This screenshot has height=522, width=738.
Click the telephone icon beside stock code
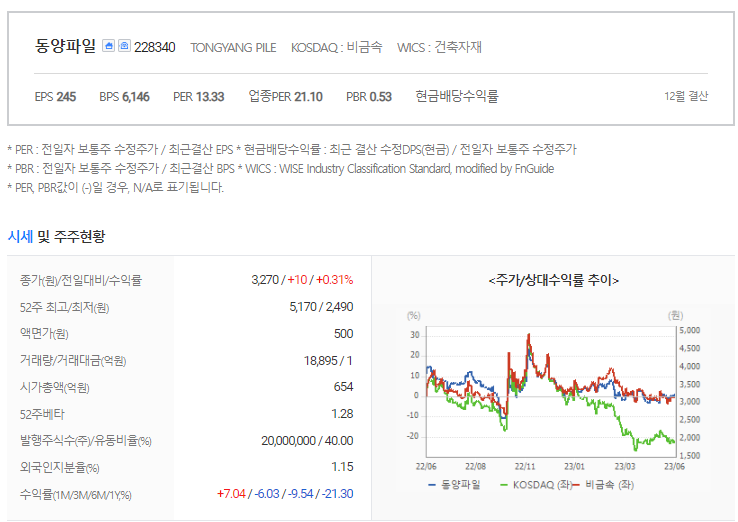coord(124,46)
